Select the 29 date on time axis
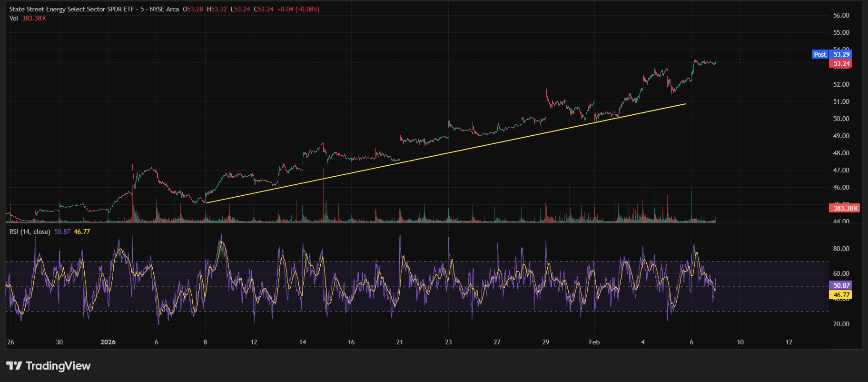 pyautogui.click(x=545, y=342)
